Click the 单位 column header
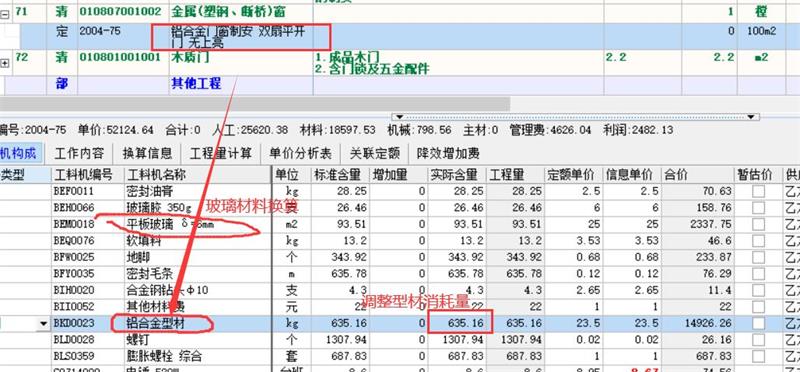 point(291,175)
